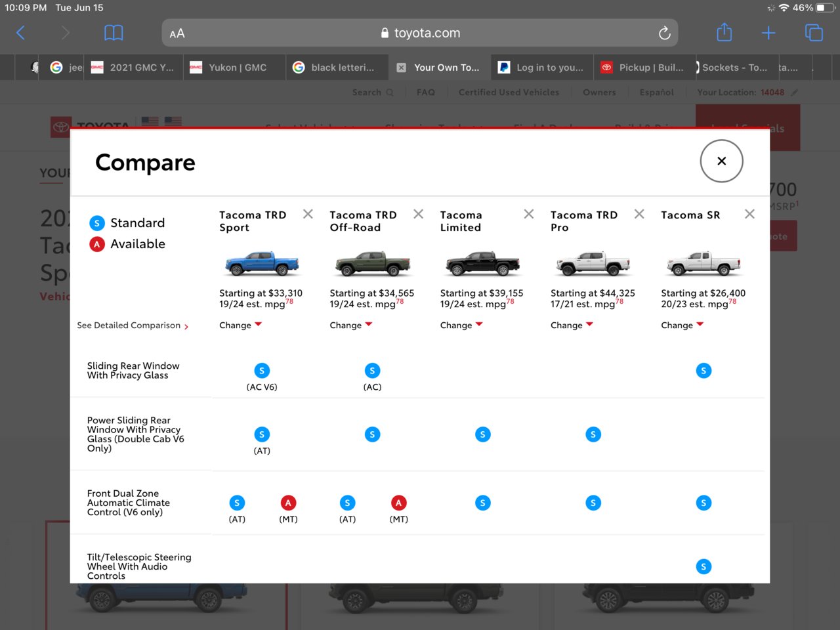Select the white Tacoma TRD Pro truck image
The height and width of the screenshot is (630, 840).
[593, 263]
